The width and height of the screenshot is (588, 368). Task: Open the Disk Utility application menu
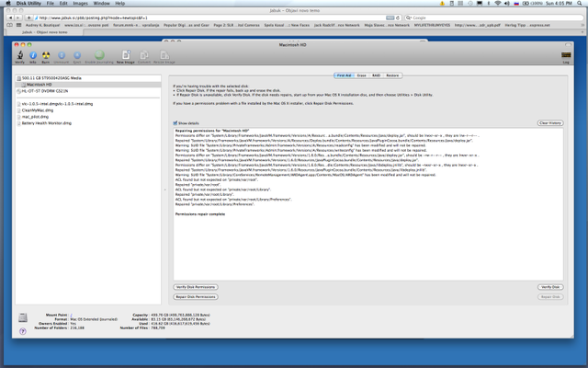tap(28, 3)
